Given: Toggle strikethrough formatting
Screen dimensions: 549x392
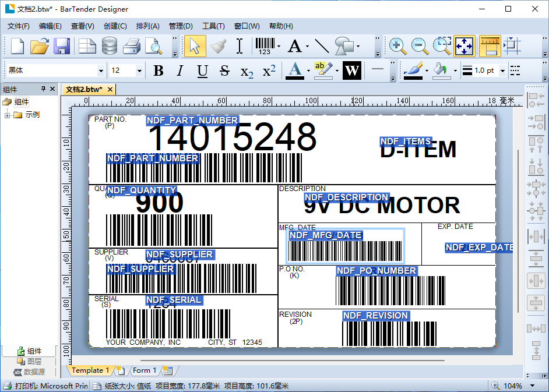Looking at the screenshot, I should coord(224,70).
